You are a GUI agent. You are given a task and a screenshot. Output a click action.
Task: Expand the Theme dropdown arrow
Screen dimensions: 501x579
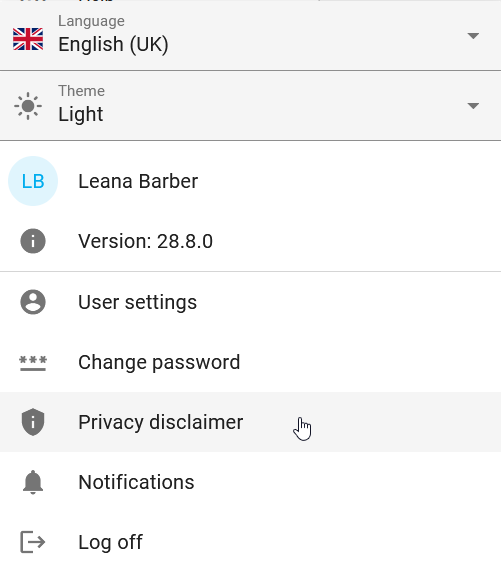473,106
